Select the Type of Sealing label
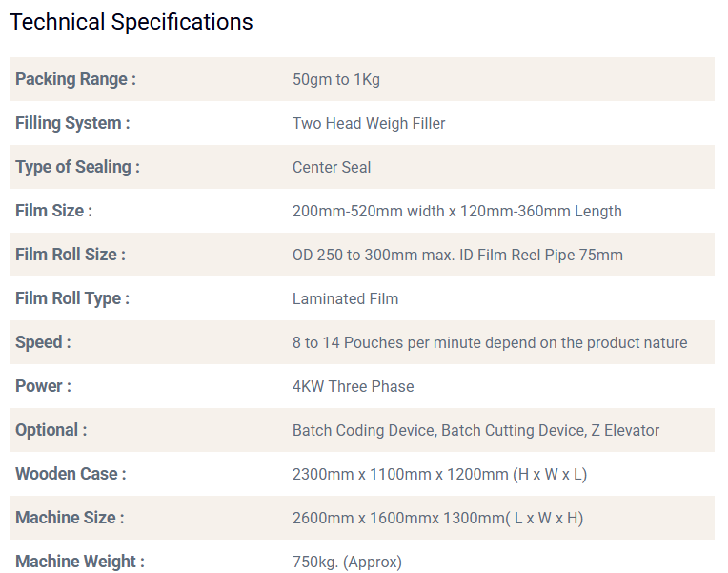Viewport: 728px width, 573px height. tap(77, 167)
